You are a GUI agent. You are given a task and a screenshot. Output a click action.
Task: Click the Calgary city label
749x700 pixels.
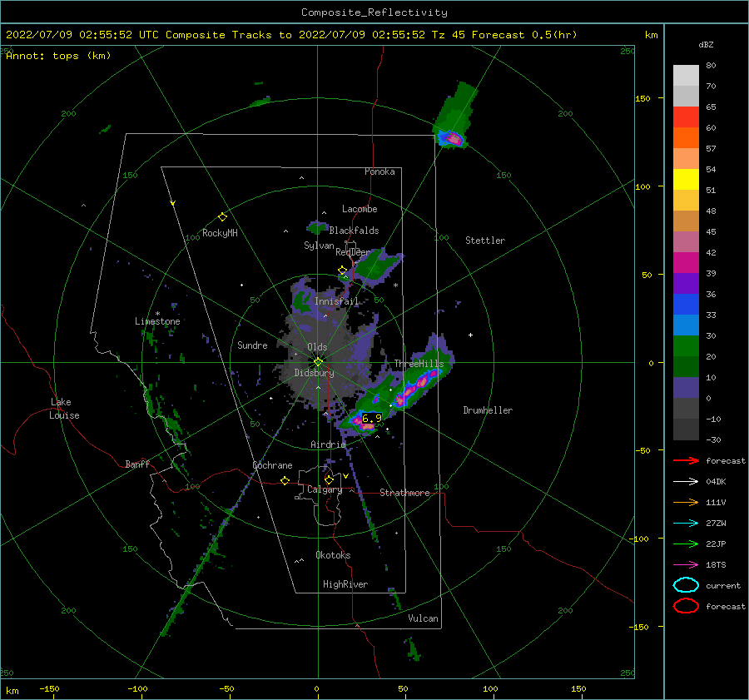coord(325,489)
